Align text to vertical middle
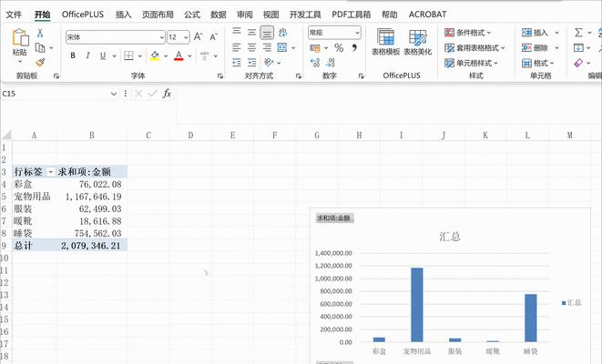This screenshot has width=602, height=364. click(x=251, y=32)
